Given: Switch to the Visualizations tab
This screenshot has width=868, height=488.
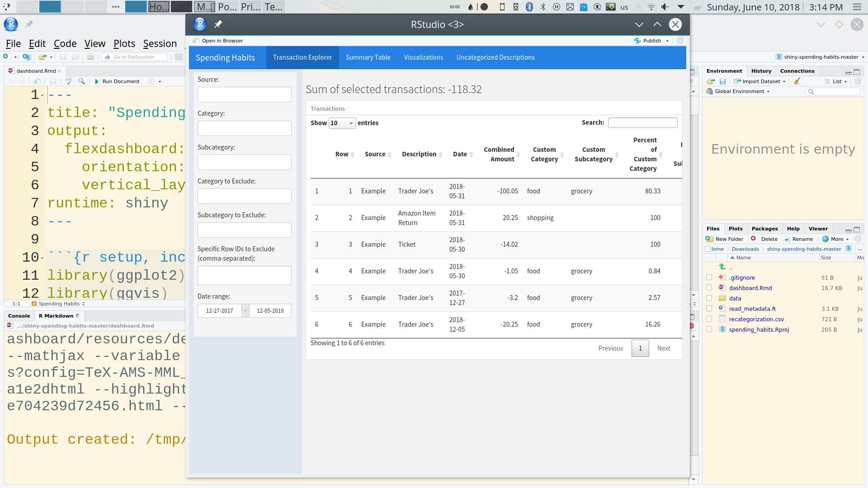Looking at the screenshot, I should 424,57.
